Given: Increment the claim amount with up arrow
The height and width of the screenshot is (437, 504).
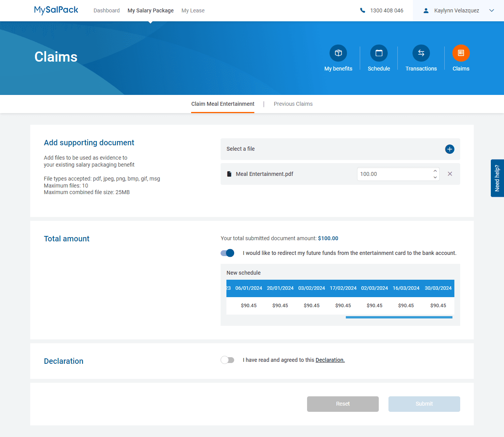Looking at the screenshot, I should [x=435, y=171].
